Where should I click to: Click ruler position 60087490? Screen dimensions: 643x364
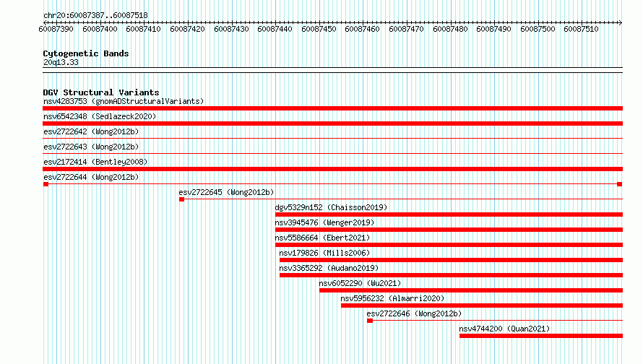493,29
